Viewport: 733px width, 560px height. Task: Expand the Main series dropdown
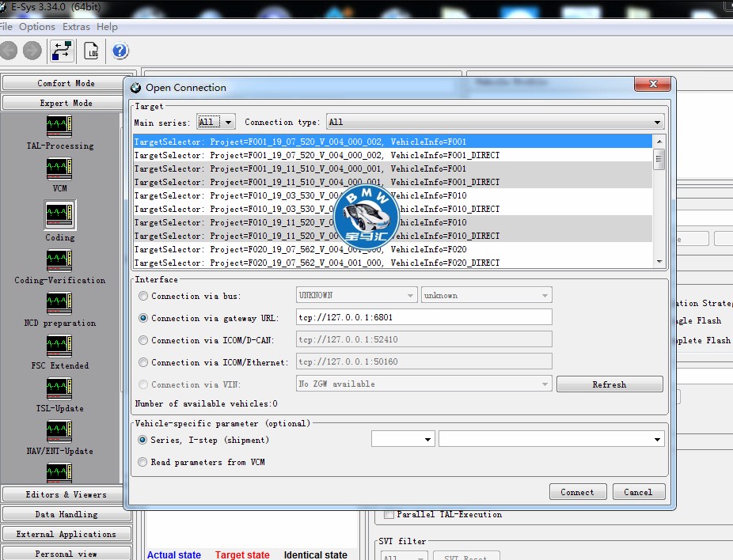coord(216,122)
